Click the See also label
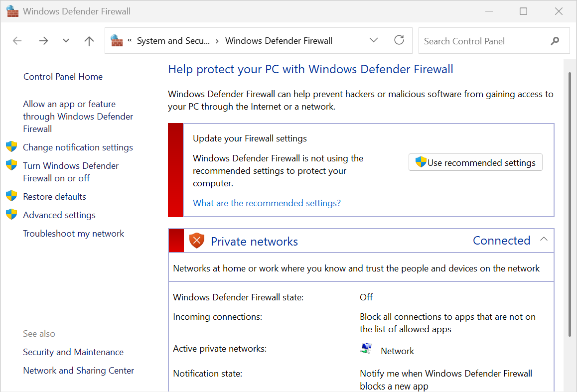This screenshot has width=577, height=392. (39, 334)
